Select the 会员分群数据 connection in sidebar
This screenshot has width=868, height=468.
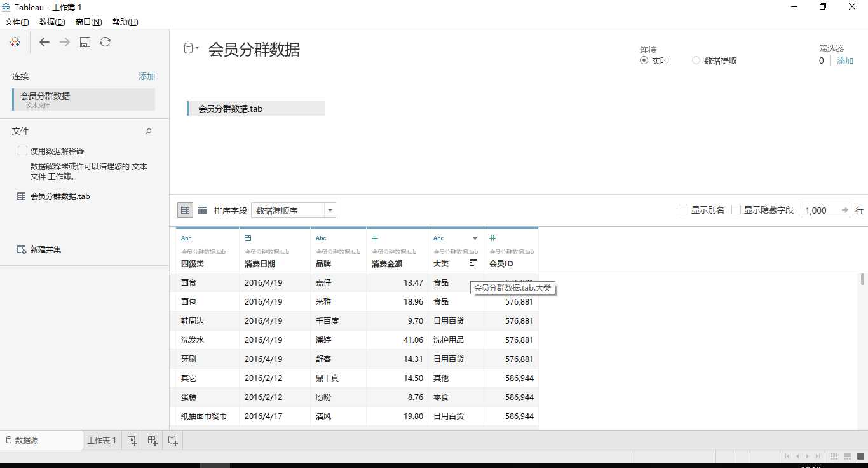pyautogui.click(x=83, y=100)
